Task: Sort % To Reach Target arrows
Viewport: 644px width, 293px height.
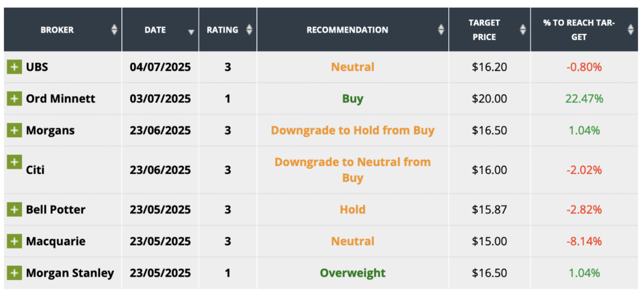Action: [x=630, y=30]
